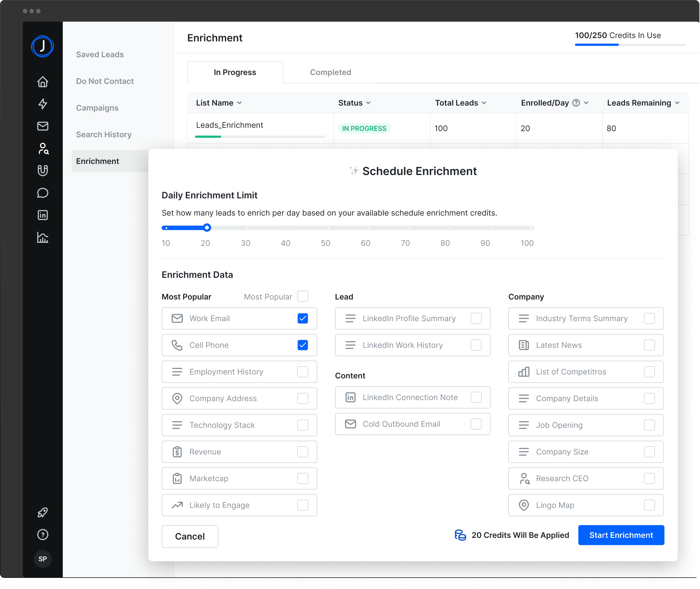Switch to the Completed tab
The image size is (700, 589).
331,73
